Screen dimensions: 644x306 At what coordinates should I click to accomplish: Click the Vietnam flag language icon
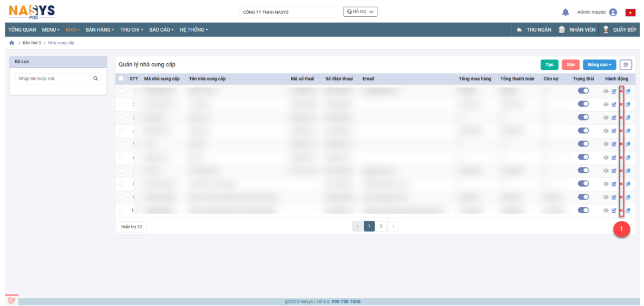[x=630, y=12]
